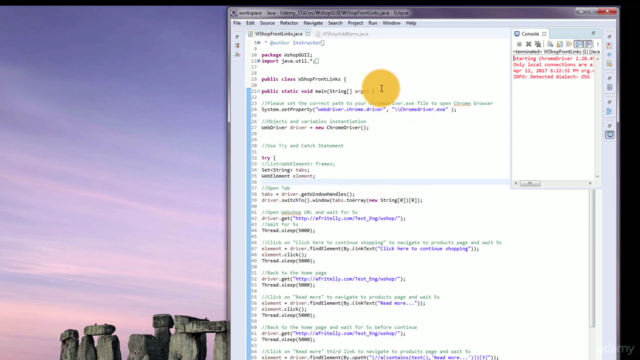640x360 pixels.
Task: Click minimize icon of Console view
Action: pos(593,33)
